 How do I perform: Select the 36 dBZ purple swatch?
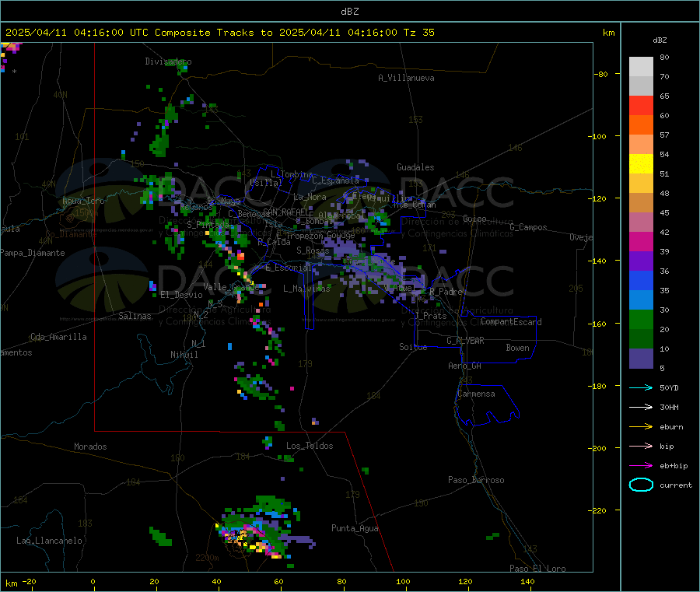641,261
